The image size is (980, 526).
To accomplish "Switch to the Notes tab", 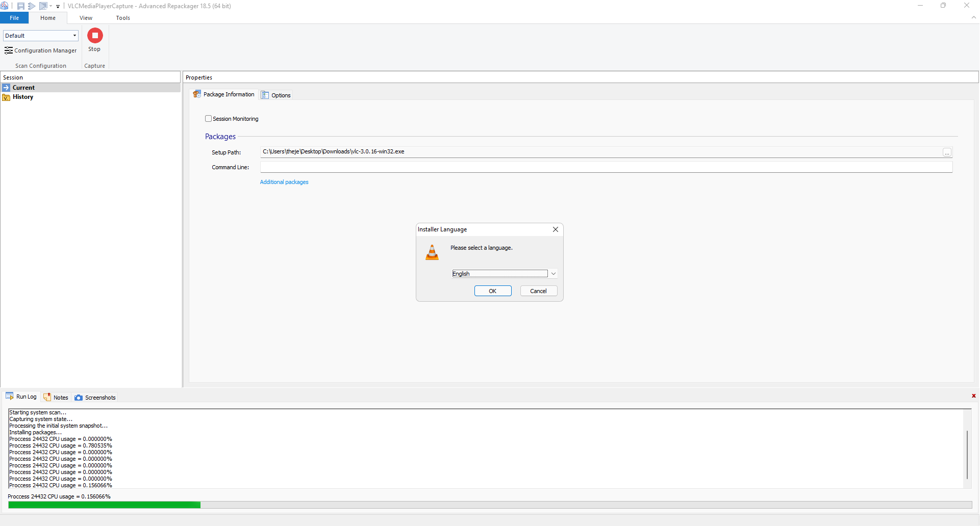I will (56, 398).
